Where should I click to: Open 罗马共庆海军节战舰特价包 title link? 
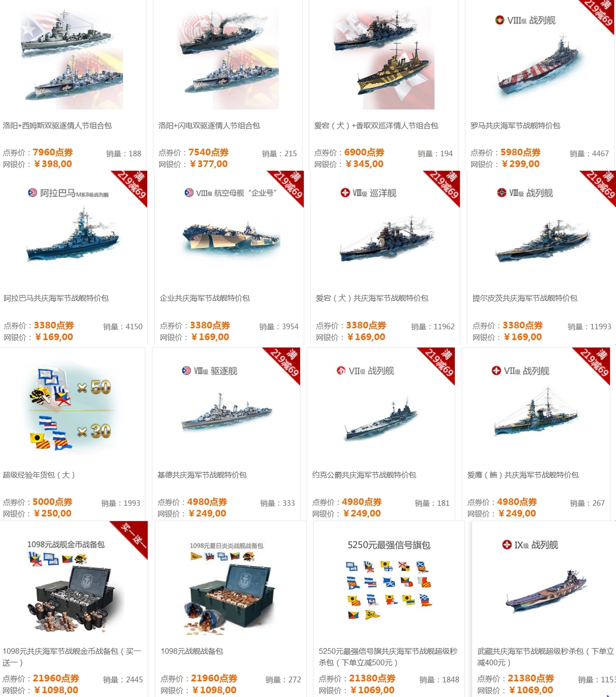click(515, 126)
